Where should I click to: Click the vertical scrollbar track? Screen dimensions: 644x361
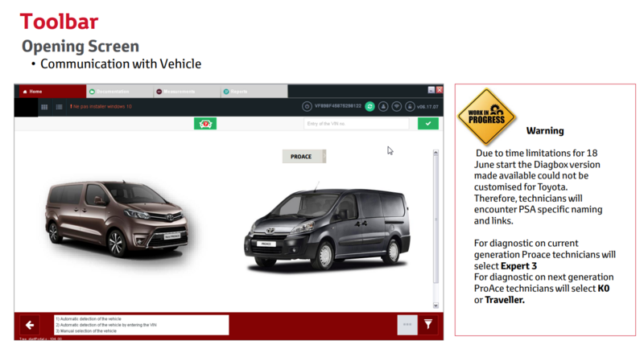point(436,229)
